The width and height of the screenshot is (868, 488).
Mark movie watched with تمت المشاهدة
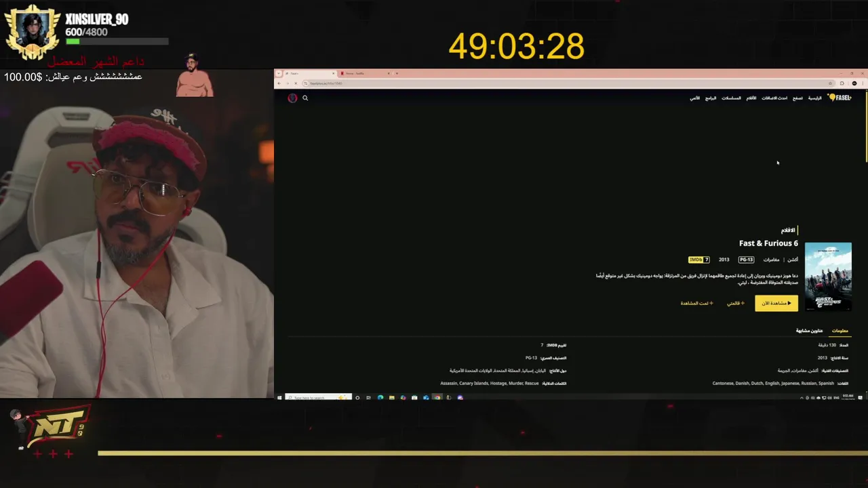(x=697, y=303)
